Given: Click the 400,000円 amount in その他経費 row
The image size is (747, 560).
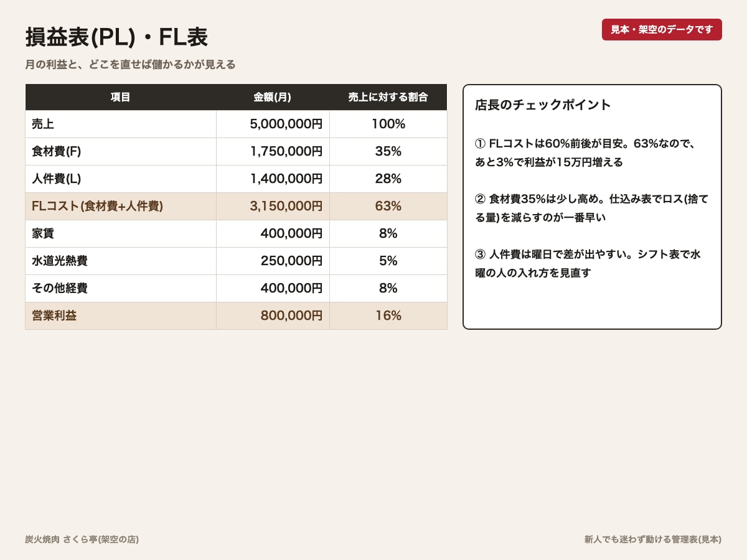Looking at the screenshot, I should tap(273, 288).
